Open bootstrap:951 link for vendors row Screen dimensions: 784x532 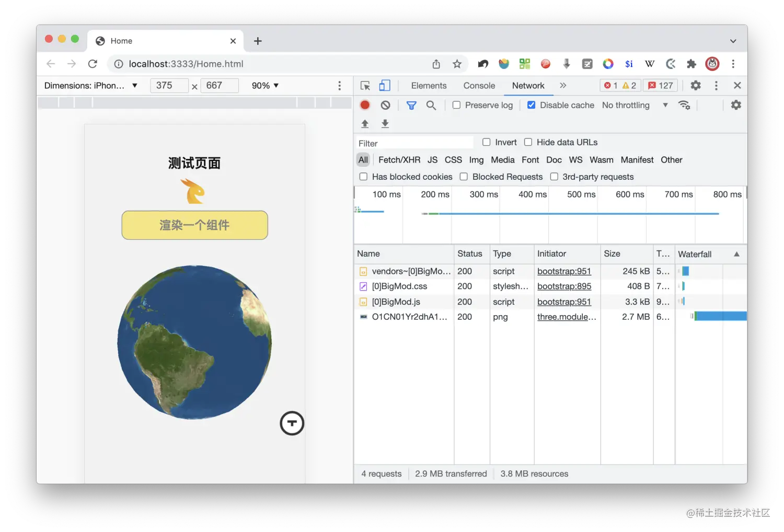pos(564,271)
